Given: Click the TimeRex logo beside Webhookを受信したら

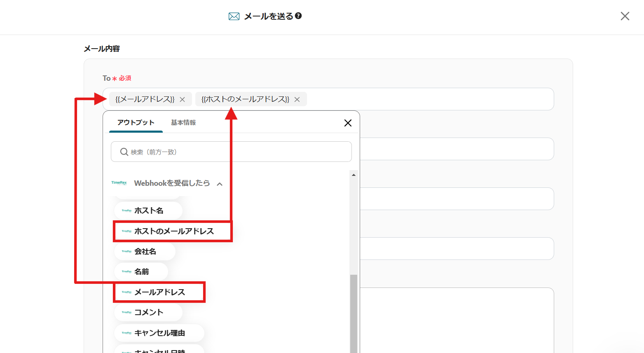Looking at the screenshot, I should pos(119,183).
